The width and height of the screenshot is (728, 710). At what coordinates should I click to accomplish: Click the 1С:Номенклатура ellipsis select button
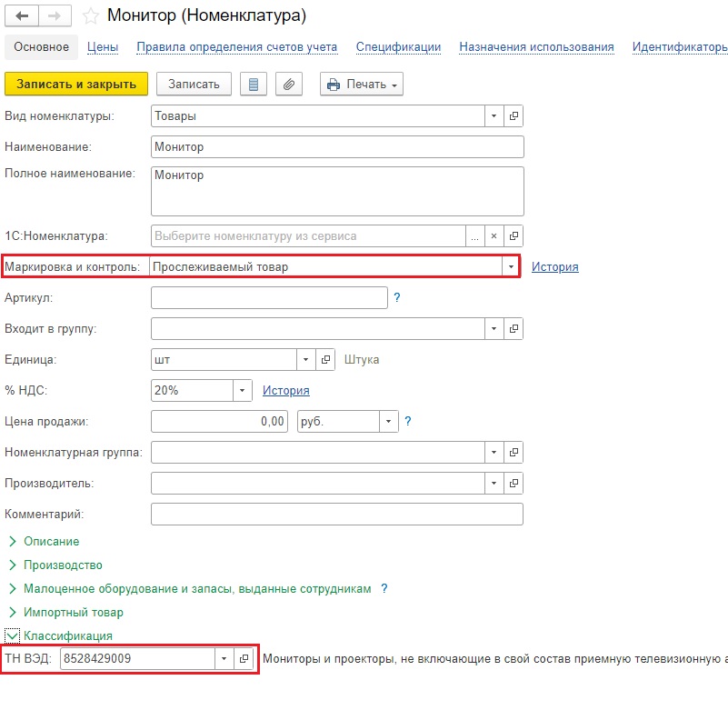(x=475, y=235)
